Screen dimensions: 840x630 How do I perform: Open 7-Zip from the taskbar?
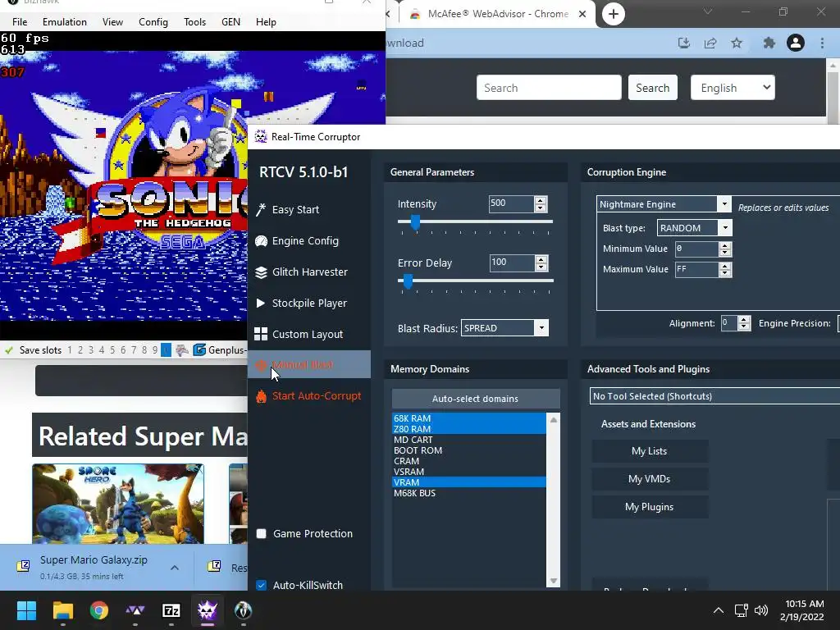[171, 610]
